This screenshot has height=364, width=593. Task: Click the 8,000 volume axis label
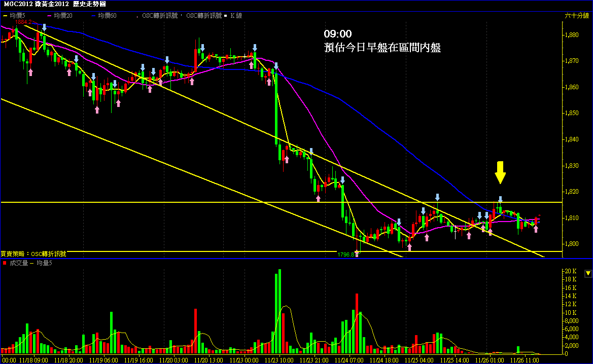(x=572, y=321)
